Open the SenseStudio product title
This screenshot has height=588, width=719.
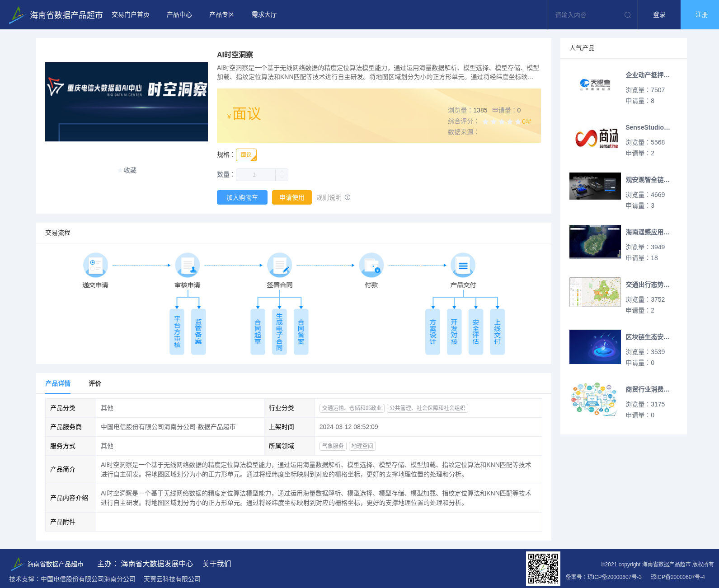pos(648,127)
